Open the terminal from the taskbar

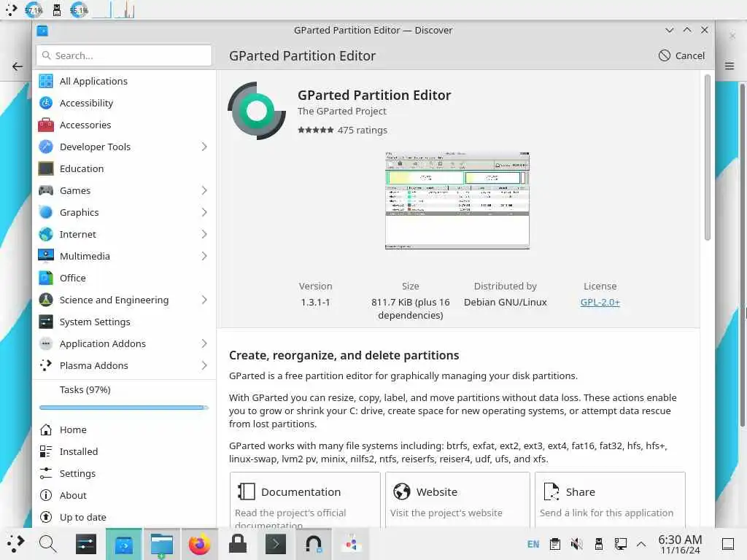pyautogui.click(x=275, y=544)
